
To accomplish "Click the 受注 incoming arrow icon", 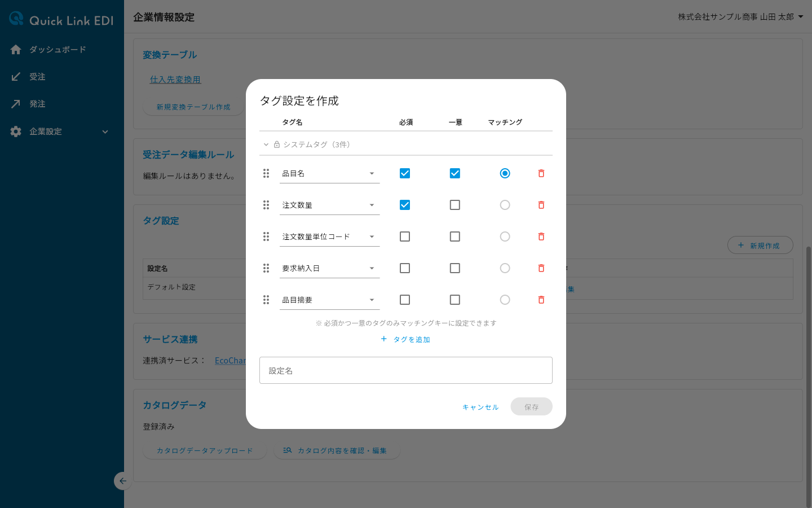I will coord(16,77).
